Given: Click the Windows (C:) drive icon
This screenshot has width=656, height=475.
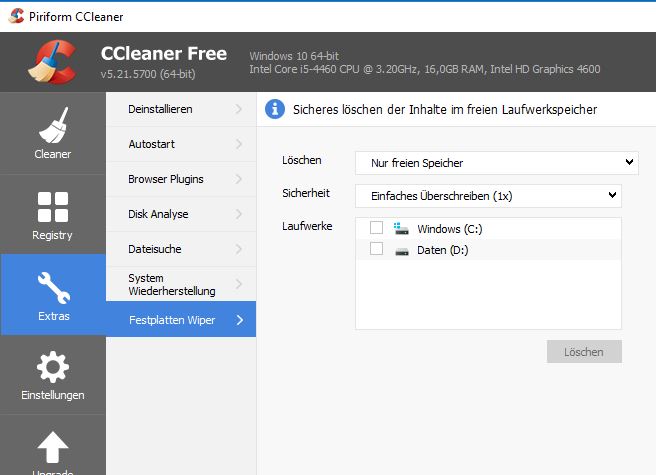Looking at the screenshot, I should pyautogui.click(x=401, y=229).
